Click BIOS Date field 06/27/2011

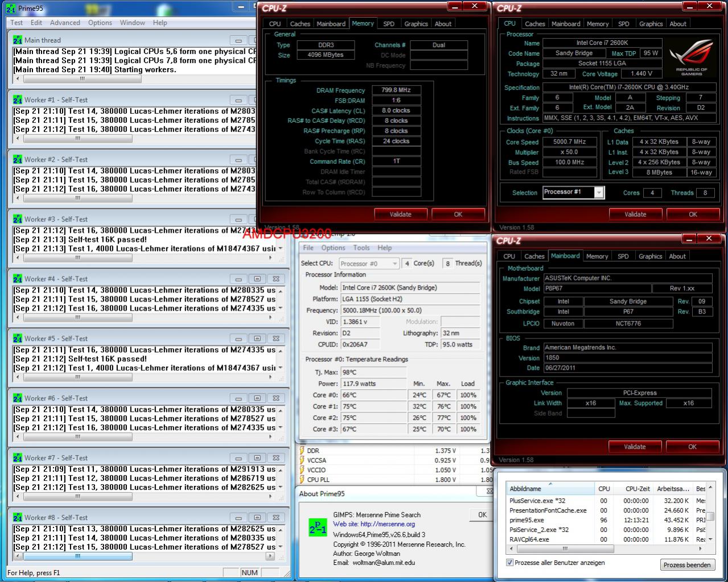628,368
